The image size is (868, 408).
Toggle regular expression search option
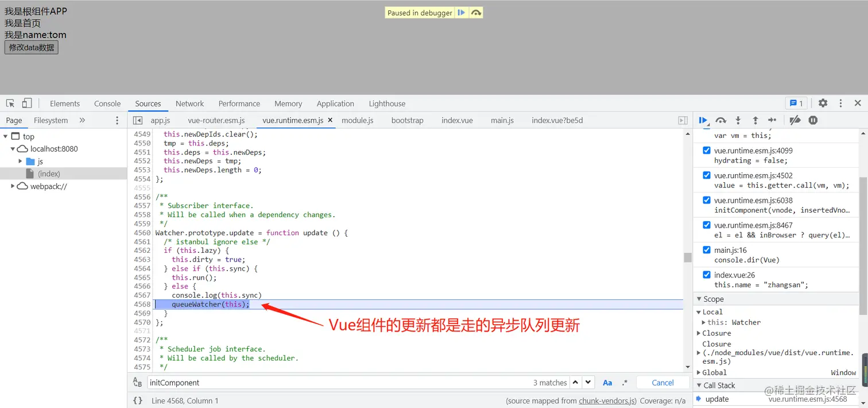click(625, 383)
